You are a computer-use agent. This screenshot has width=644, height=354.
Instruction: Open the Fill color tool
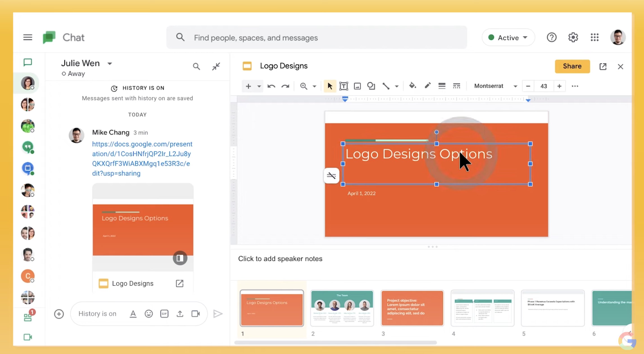click(x=413, y=86)
